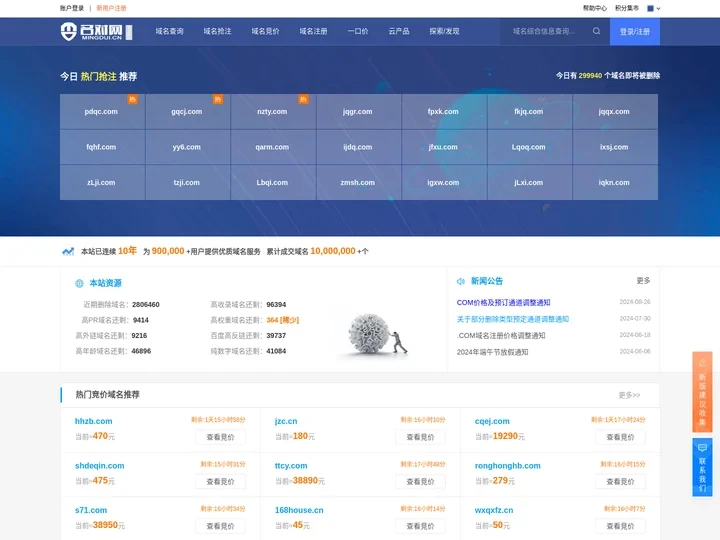The height and width of the screenshot is (540, 720).
Task: Select the jqqx.com domain tile
Action: point(615,112)
